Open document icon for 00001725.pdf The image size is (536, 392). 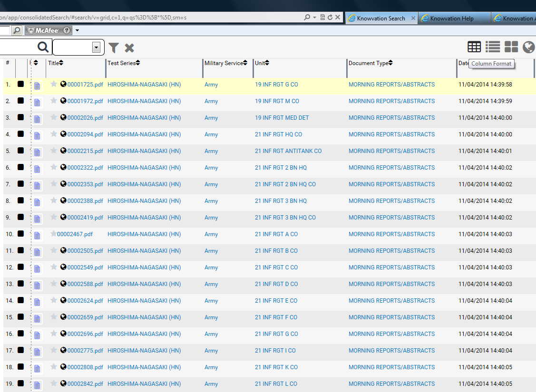point(37,86)
